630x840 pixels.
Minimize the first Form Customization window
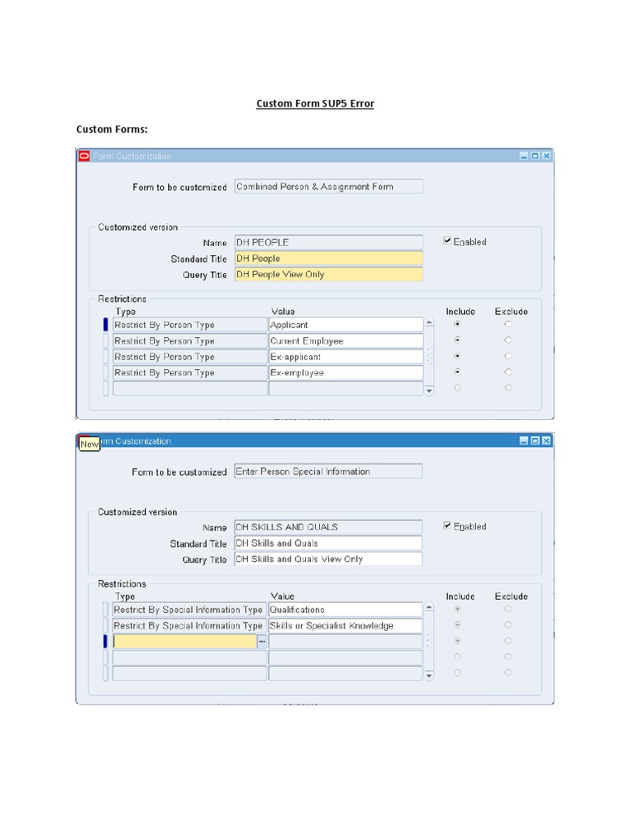click(x=524, y=156)
